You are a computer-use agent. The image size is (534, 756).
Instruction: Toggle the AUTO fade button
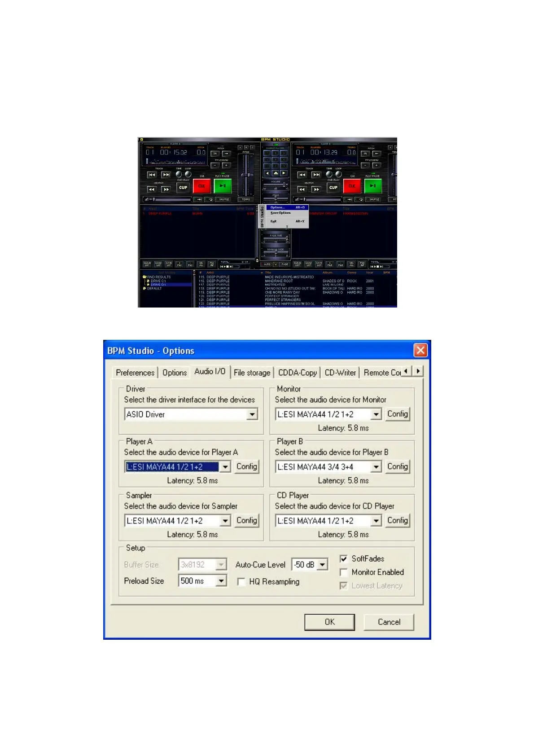(x=267, y=264)
